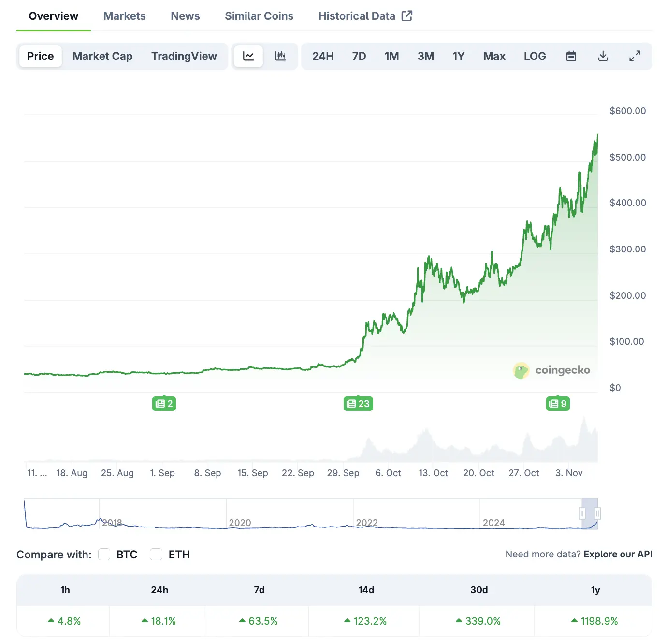Open the annotation marker showing 9
The height and width of the screenshot is (644, 667).
pos(558,403)
